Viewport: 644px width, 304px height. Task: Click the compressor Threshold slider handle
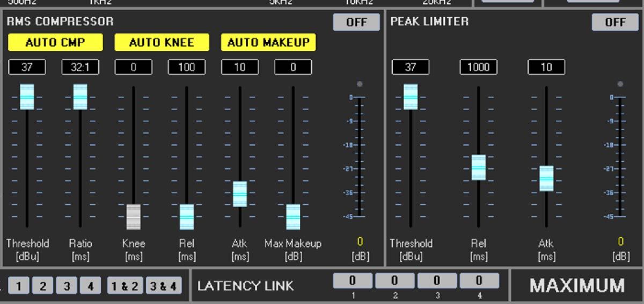coord(27,97)
